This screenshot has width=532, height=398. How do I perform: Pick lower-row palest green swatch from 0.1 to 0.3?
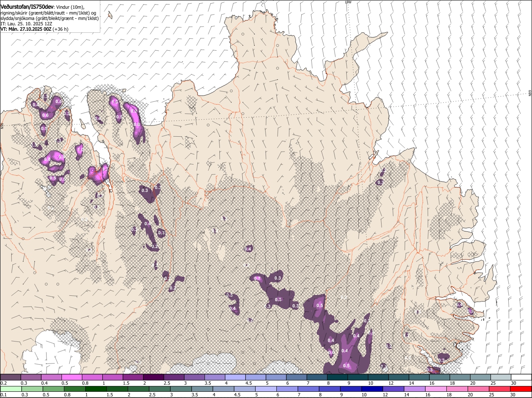point(11,389)
